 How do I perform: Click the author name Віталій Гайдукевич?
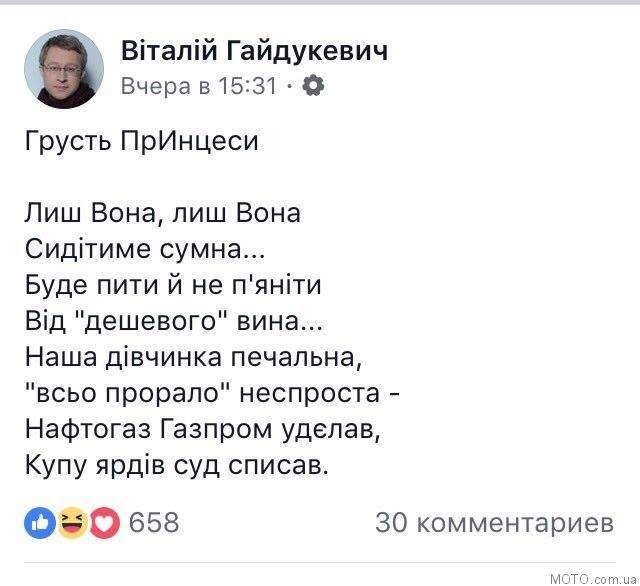pos(254,51)
